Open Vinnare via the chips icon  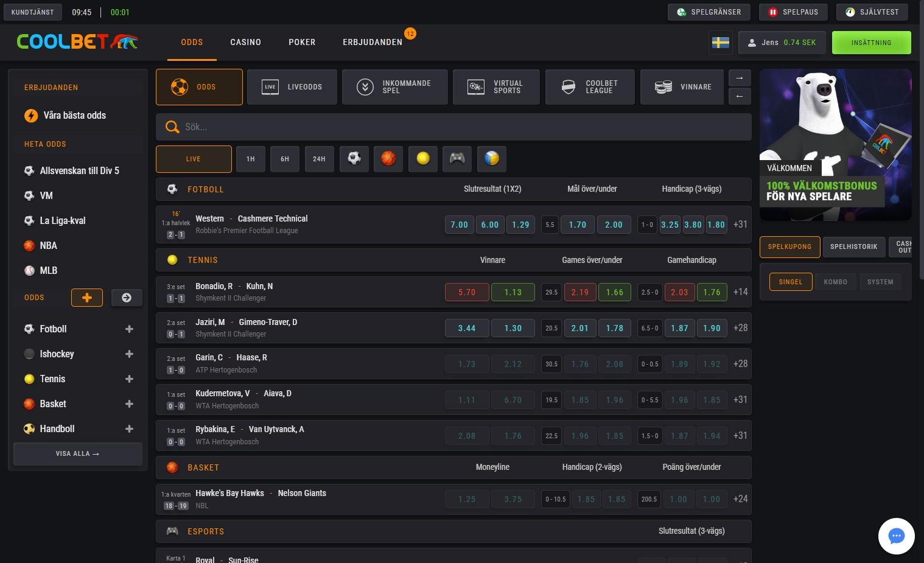pos(681,86)
